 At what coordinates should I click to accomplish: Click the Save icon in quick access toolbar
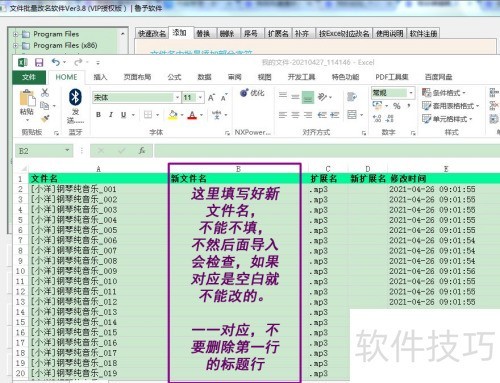pyautogui.click(x=39, y=62)
